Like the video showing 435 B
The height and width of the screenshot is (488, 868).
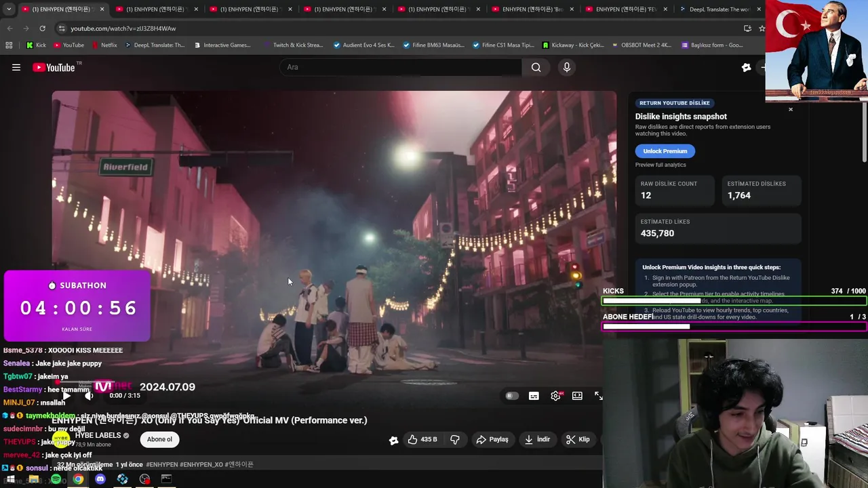pos(422,439)
